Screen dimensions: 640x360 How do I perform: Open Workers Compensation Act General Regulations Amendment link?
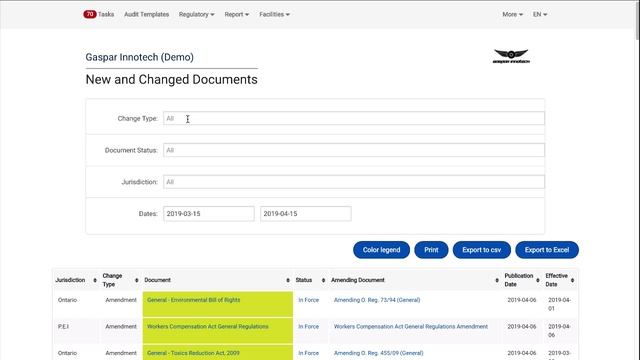pyautogui.click(x=411, y=327)
